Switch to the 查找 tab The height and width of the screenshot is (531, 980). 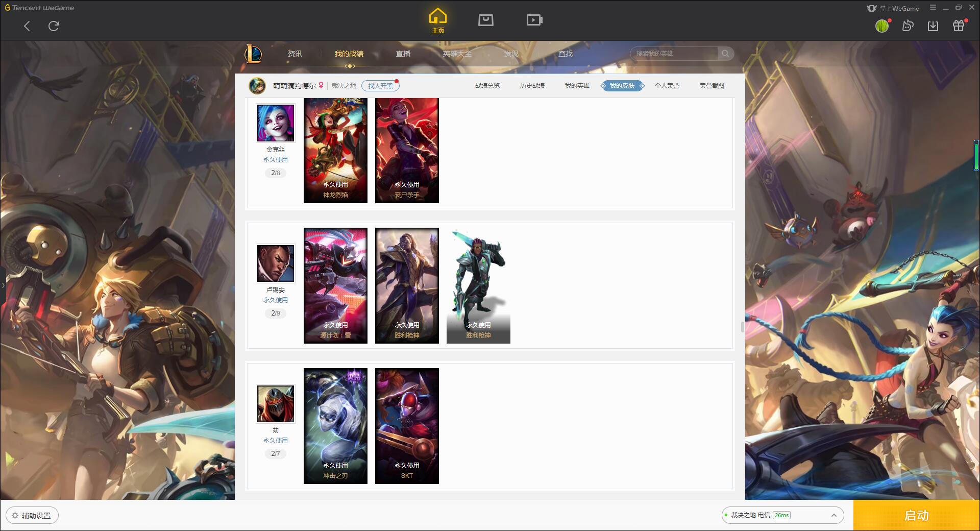point(566,54)
